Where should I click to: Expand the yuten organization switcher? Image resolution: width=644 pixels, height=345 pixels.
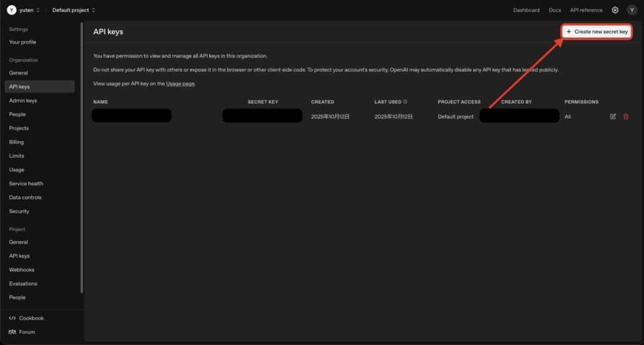[x=30, y=10]
